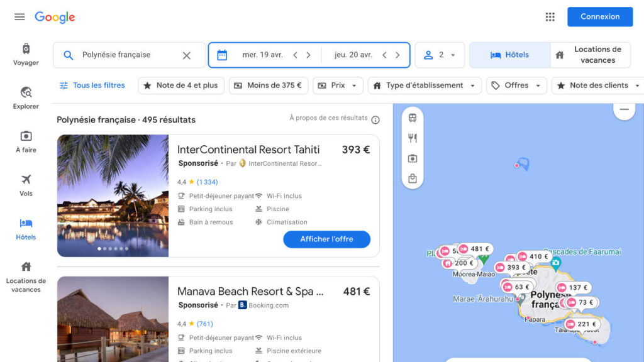This screenshot has height=362, width=644.
Task: Select the 200 € map price pin
Action: point(460,263)
